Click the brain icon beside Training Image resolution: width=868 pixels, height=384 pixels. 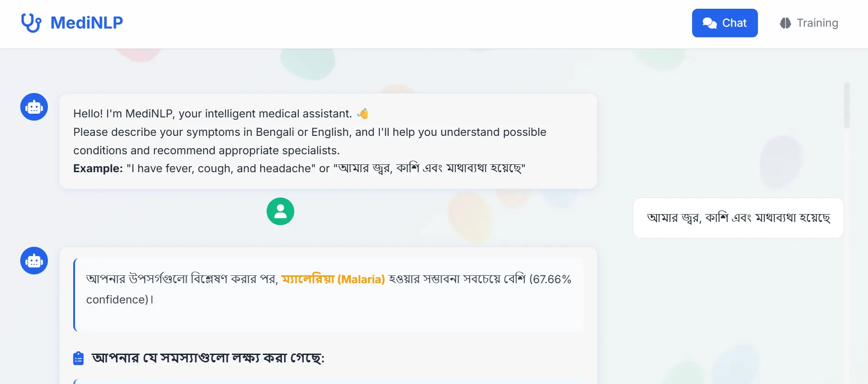tap(785, 23)
